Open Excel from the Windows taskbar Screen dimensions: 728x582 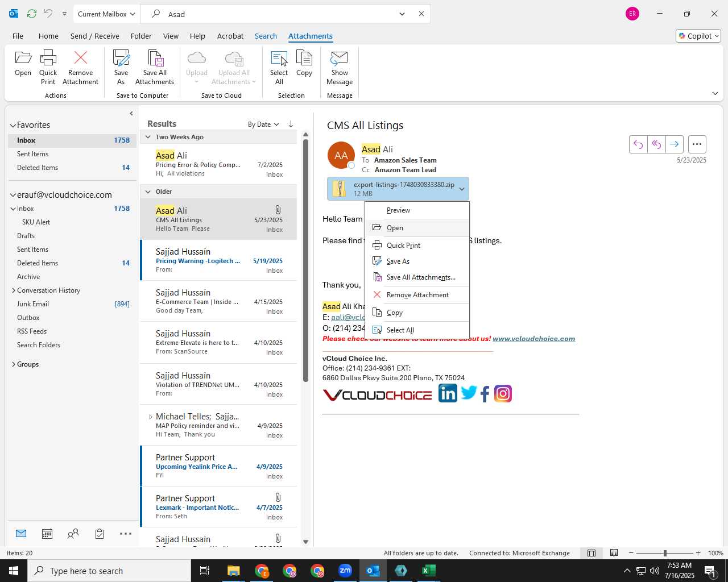point(429,571)
